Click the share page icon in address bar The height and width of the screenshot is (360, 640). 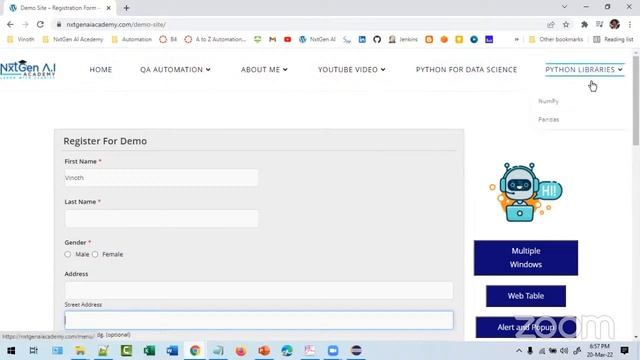coord(551,24)
